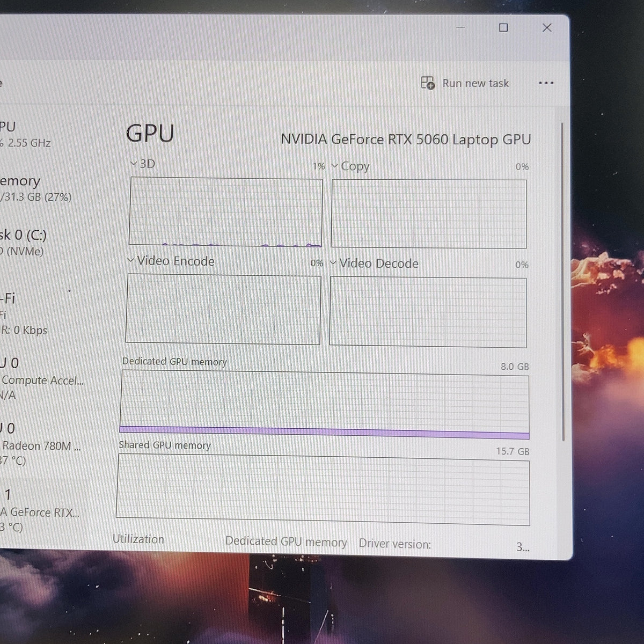Select the Radeon 780M GPU entry

click(41, 445)
